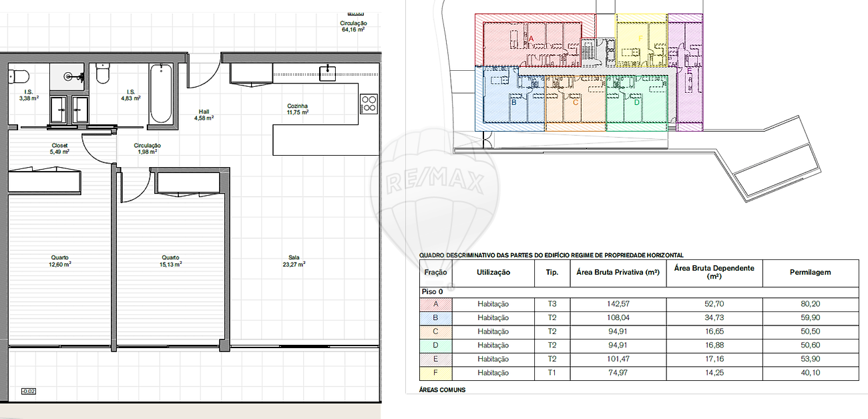This screenshot has height=419, width=868.
Task: Select the Área Bruta Privativa column header
Action: [617, 273]
